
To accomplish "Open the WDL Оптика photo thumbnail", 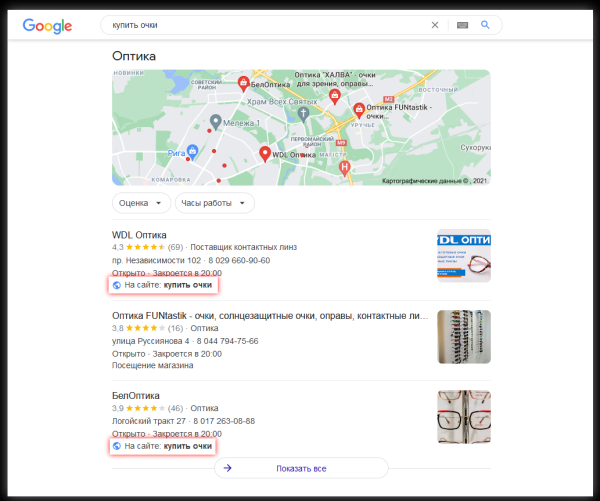I will 463,256.
